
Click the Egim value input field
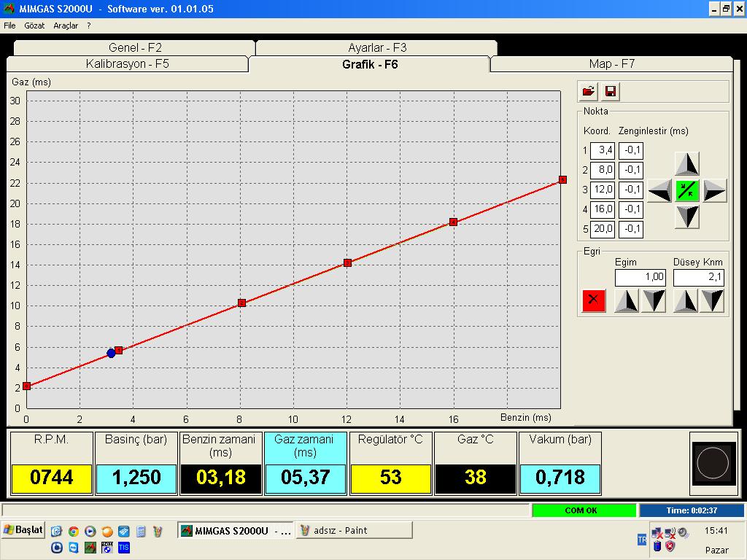640,277
